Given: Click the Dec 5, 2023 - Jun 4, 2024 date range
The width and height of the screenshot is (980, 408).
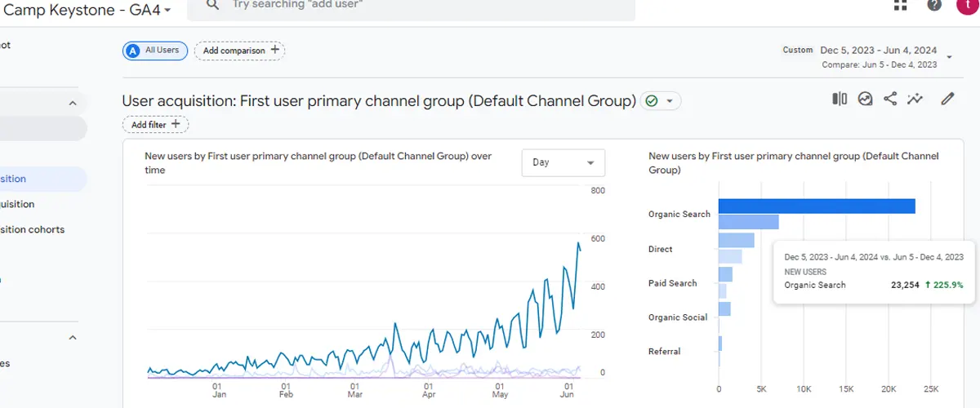Looking at the screenshot, I should coord(879,51).
